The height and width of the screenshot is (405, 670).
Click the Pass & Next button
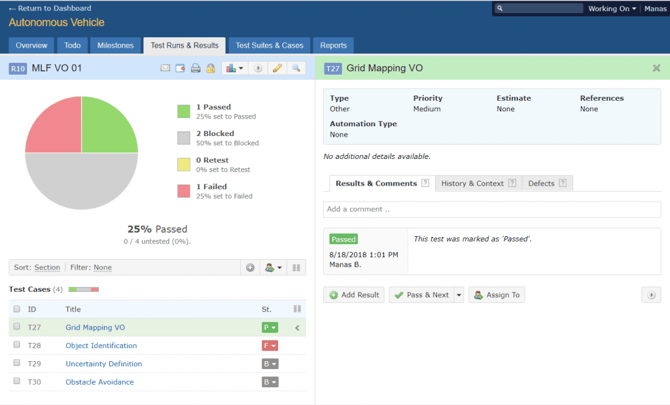click(421, 295)
